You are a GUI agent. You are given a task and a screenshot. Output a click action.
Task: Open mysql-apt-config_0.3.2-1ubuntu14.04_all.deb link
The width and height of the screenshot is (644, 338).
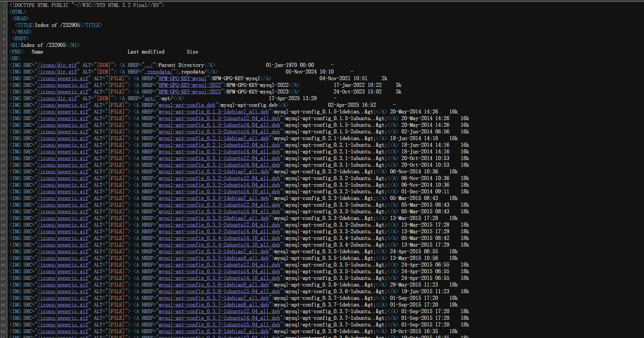point(219,185)
